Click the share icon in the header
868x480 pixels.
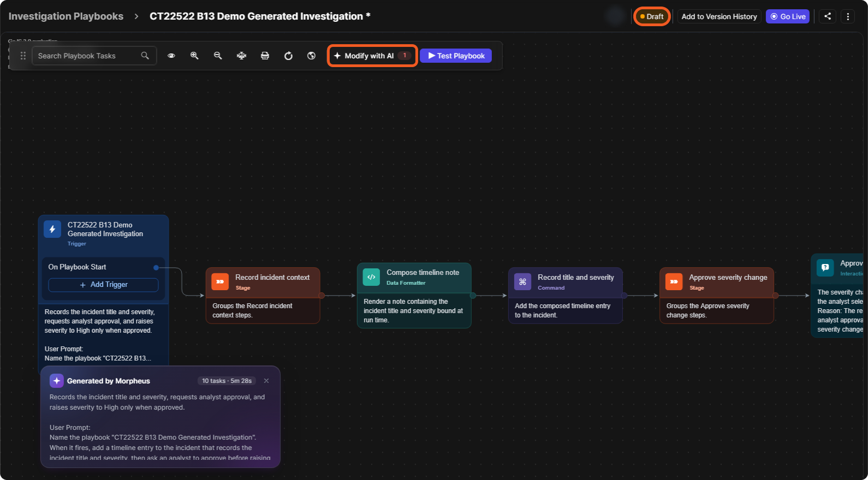[x=828, y=16]
